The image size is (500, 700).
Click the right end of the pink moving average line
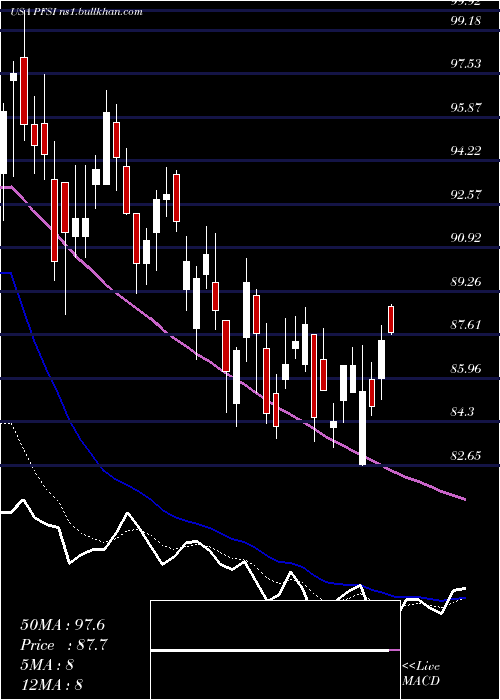464,499
